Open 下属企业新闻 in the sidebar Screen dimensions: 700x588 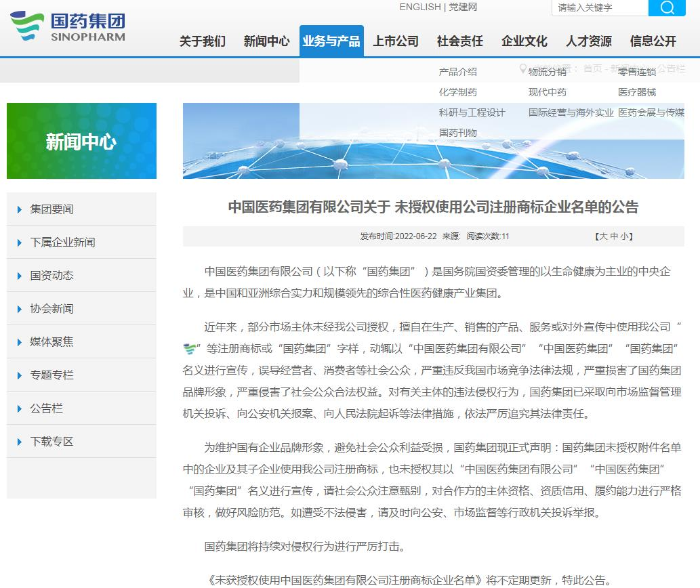pyautogui.click(x=62, y=243)
